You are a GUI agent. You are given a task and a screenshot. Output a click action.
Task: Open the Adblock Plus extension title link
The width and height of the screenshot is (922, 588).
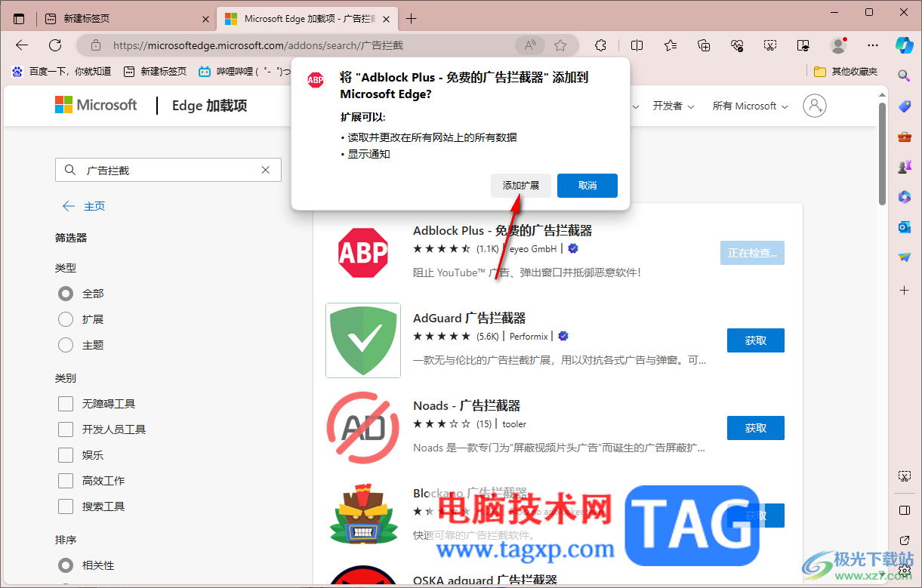(503, 230)
